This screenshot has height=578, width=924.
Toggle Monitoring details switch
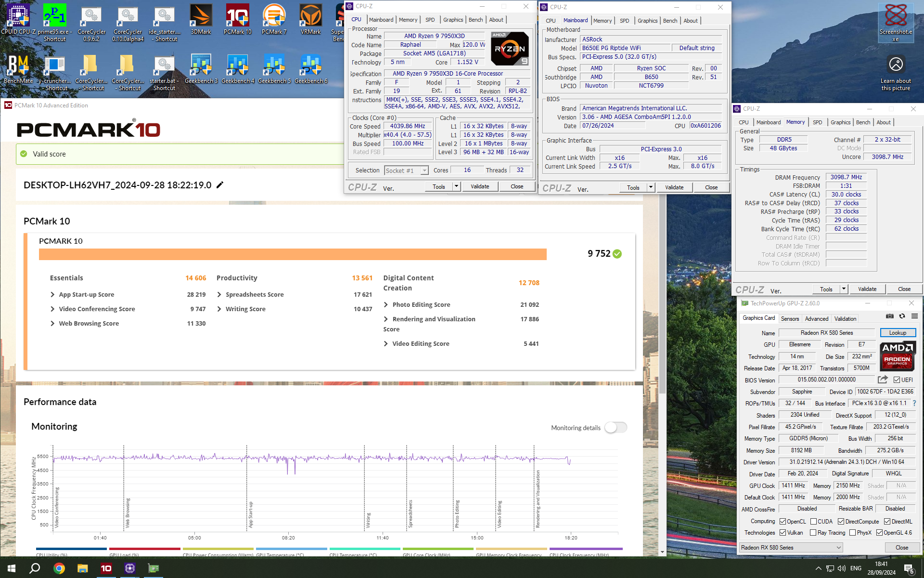tap(616, 428)
